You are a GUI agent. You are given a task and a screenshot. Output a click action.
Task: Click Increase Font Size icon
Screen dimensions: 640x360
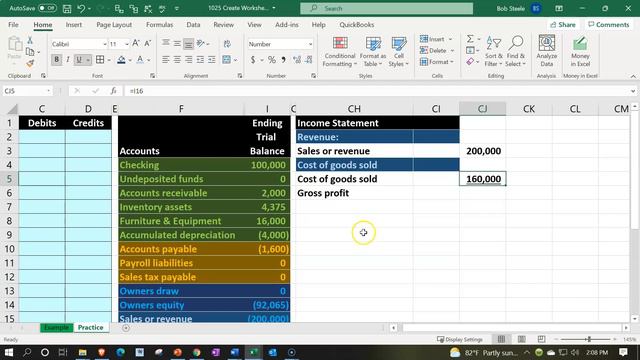point(136,43)
